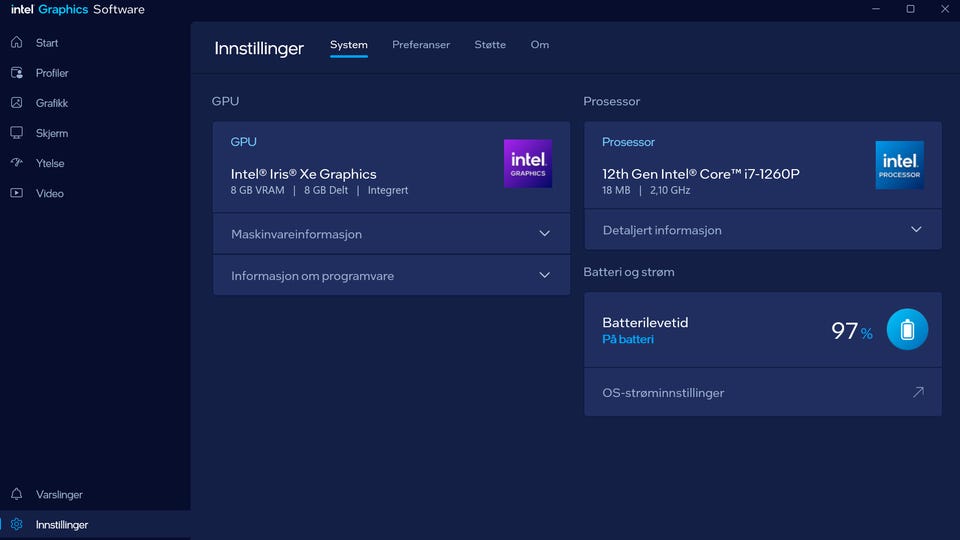Click the 2,10 GHz value

coord(670,190)
